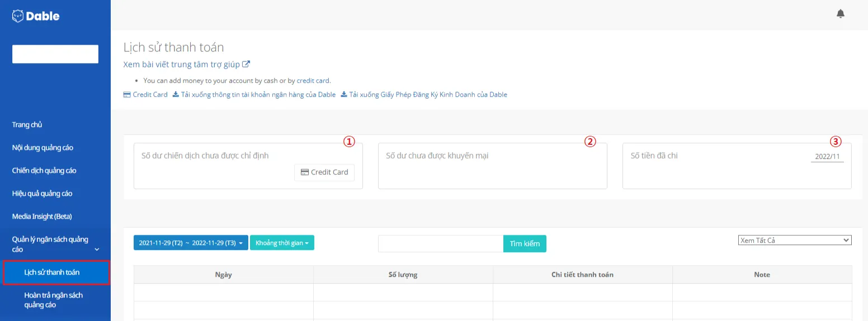Click 'Số tiền đã chi' label
868x321 pixels.
[654, 155]
